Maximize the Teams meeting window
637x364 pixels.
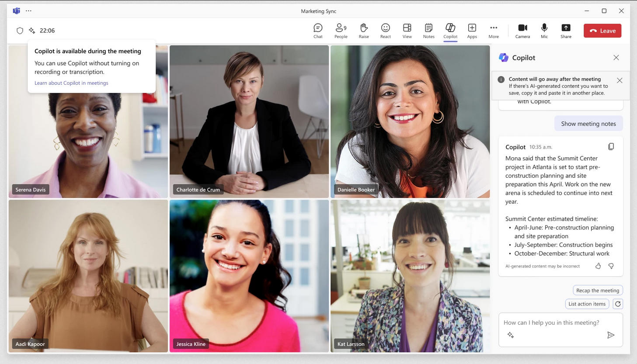tap(604, 11)
